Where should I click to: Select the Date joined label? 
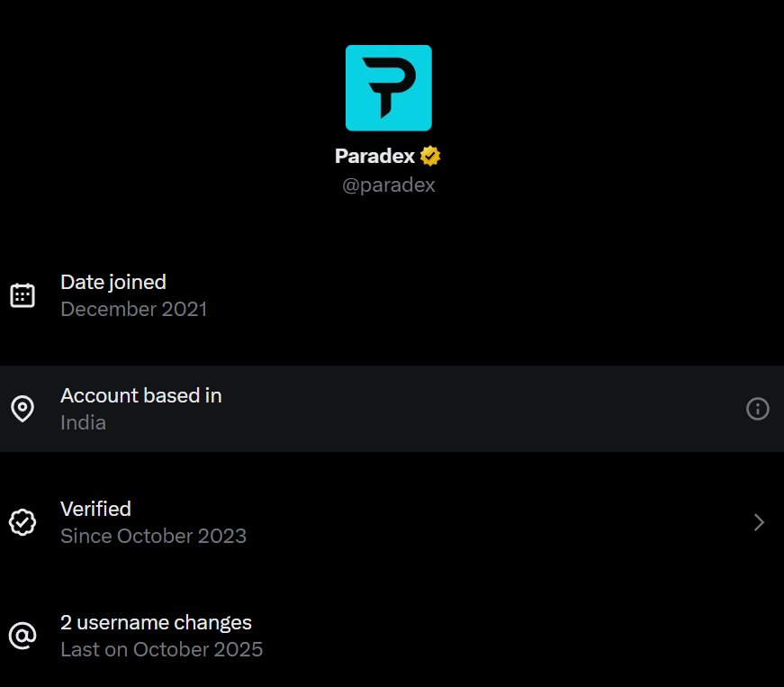(113, 282)
